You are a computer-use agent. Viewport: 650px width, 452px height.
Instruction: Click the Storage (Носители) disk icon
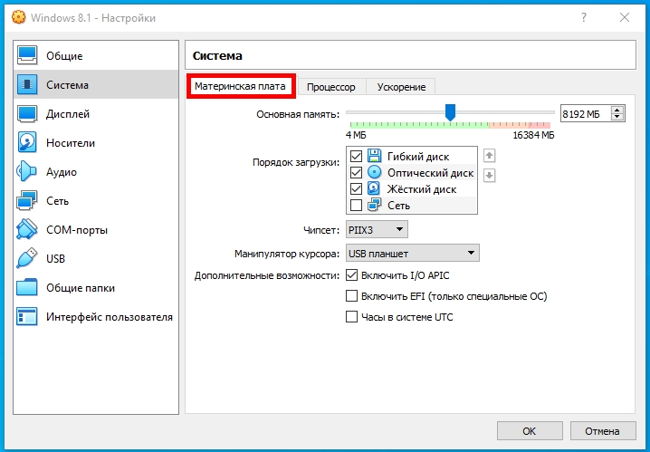[27, 143]
